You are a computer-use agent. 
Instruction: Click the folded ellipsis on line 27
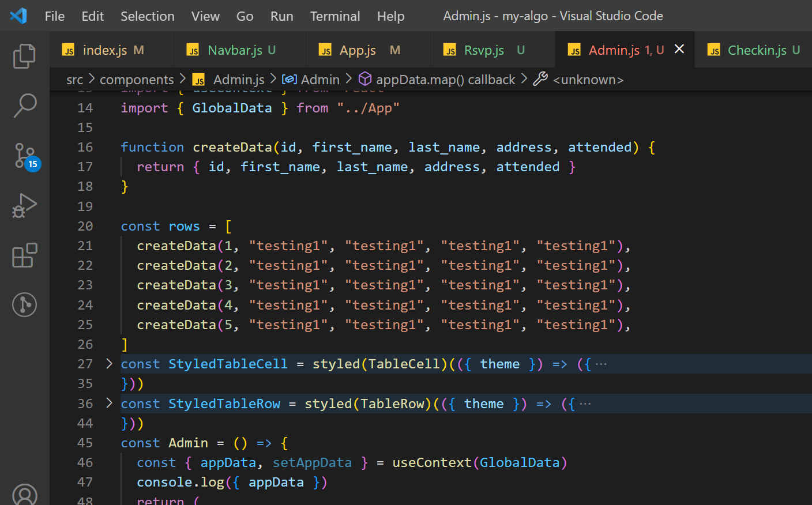point(601,364)
